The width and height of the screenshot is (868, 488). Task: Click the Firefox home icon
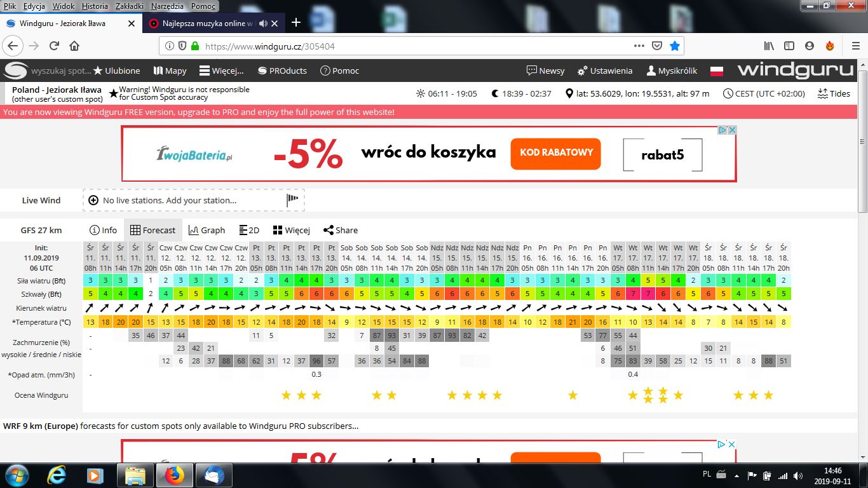[74, 46]
